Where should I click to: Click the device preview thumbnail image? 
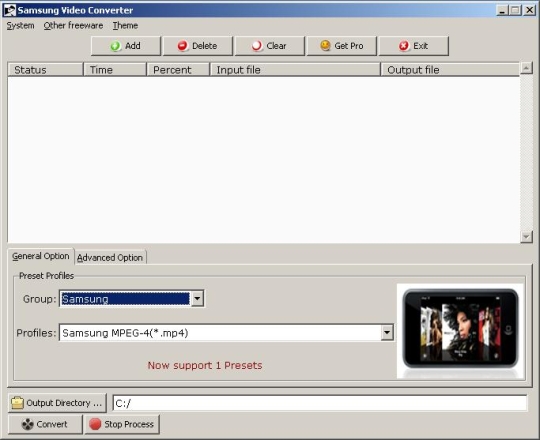[x=460, y=331]
